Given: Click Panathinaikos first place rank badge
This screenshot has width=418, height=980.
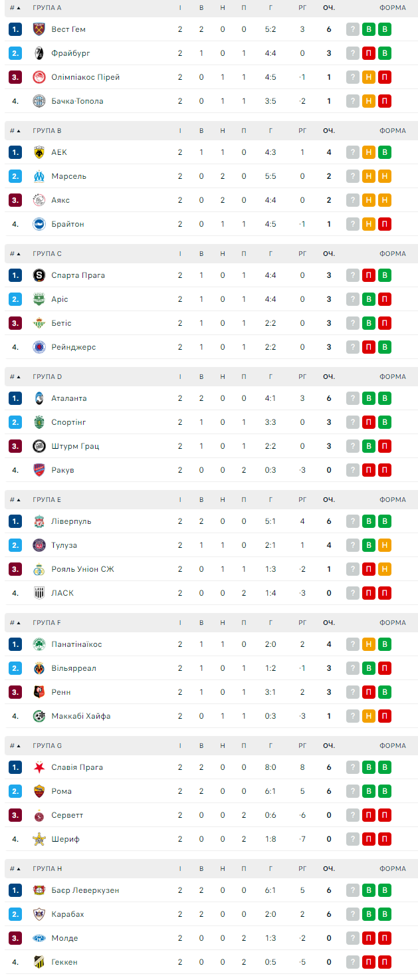Looking at the screenshot, I should (15, 644).
